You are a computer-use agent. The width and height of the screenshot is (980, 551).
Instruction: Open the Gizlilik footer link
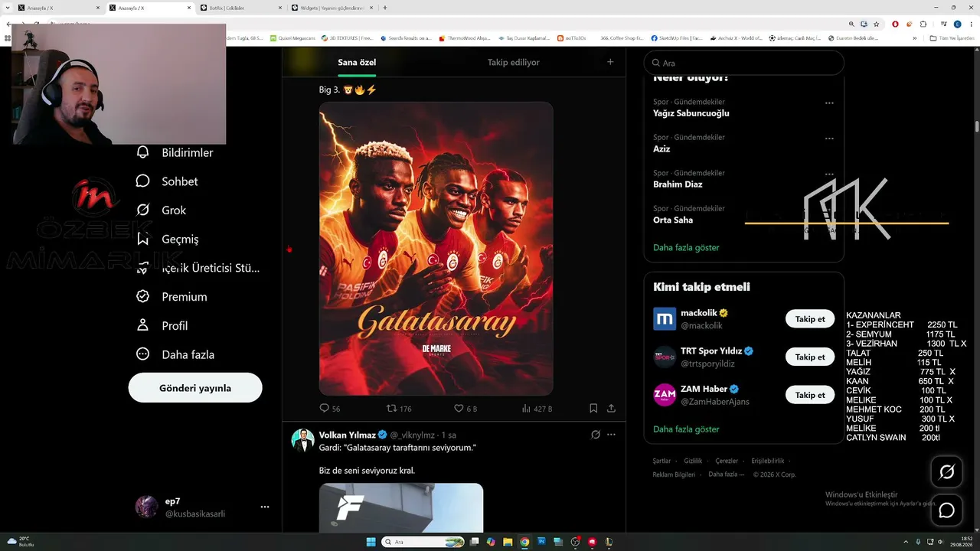pyautogui.click(x=693, y=461)
